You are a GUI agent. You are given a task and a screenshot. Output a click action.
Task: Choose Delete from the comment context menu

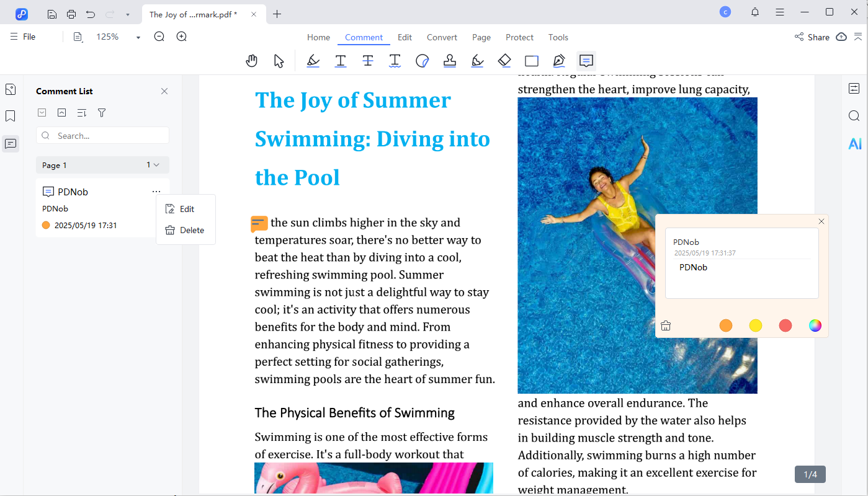click(185, 230)
